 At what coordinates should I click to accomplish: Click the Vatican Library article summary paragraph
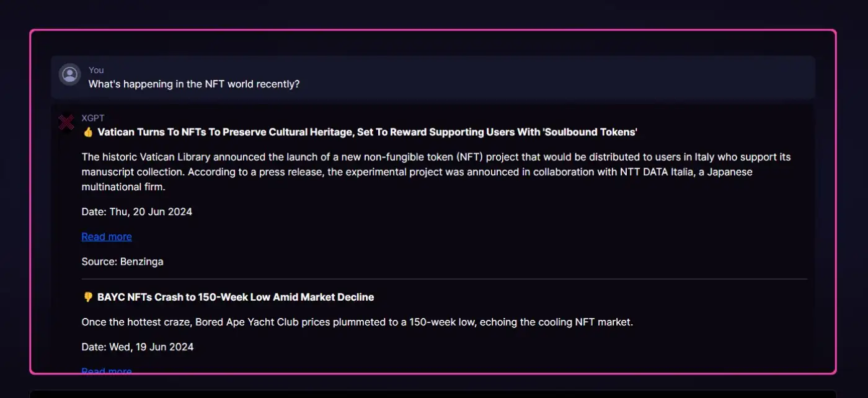434,172
